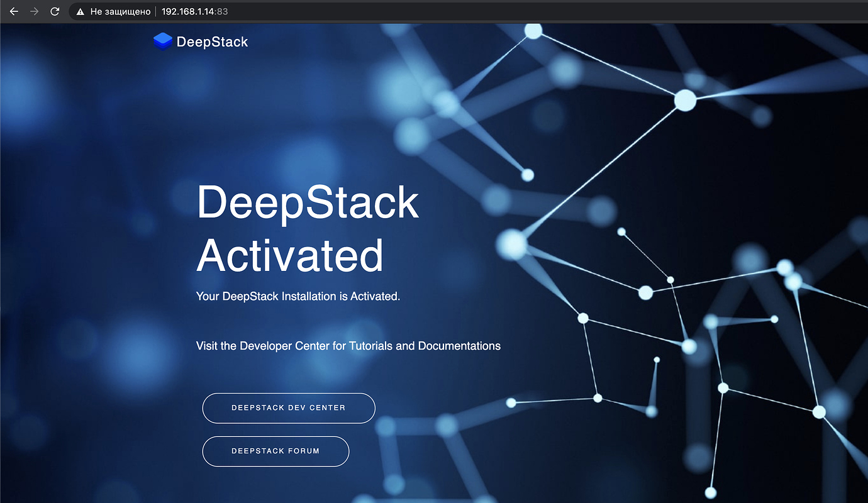Click the grayed-out forward navigation arrow

33,11
